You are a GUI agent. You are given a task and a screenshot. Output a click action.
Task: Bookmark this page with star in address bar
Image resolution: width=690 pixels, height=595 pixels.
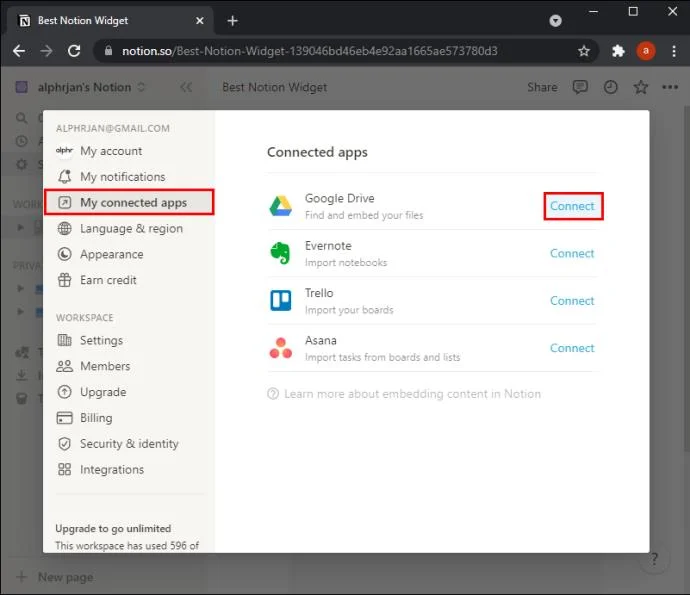(584, 51)
